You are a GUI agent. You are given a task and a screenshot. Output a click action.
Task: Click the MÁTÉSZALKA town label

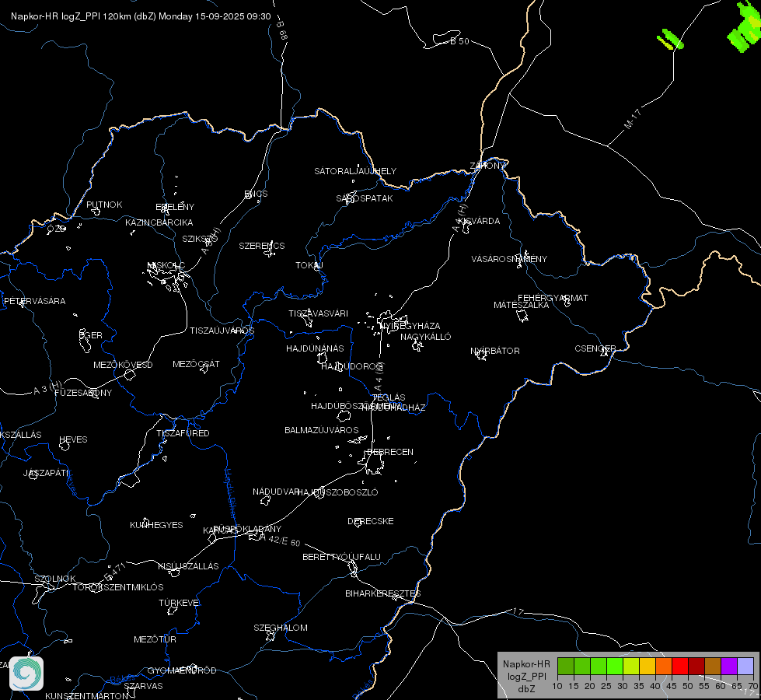[x=522, y=305]
